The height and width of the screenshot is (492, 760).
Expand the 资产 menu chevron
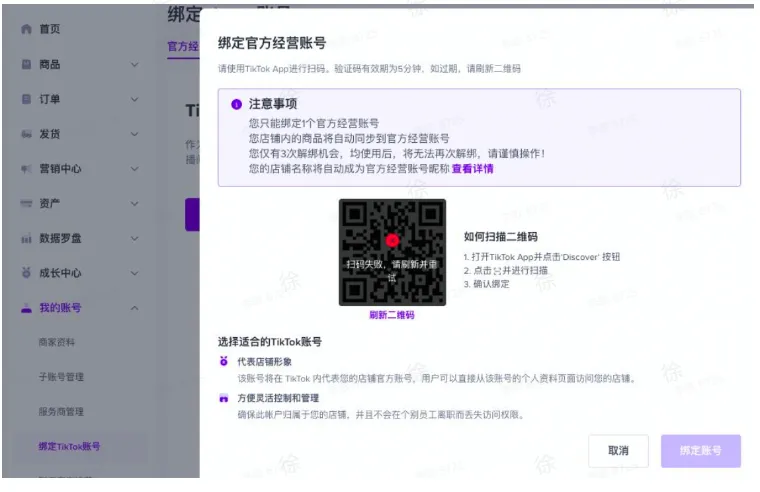[x=135, y=204]
